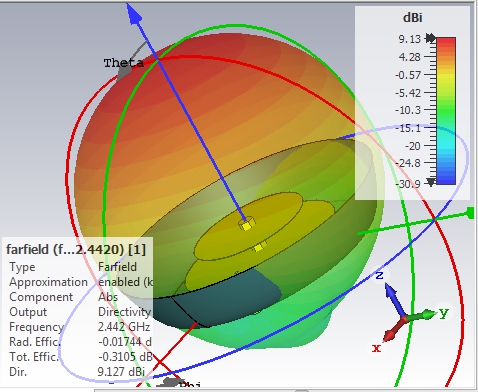
Task: Click the Tot. Effic. -0.3105 dB value
Action: tap(125, 357)
